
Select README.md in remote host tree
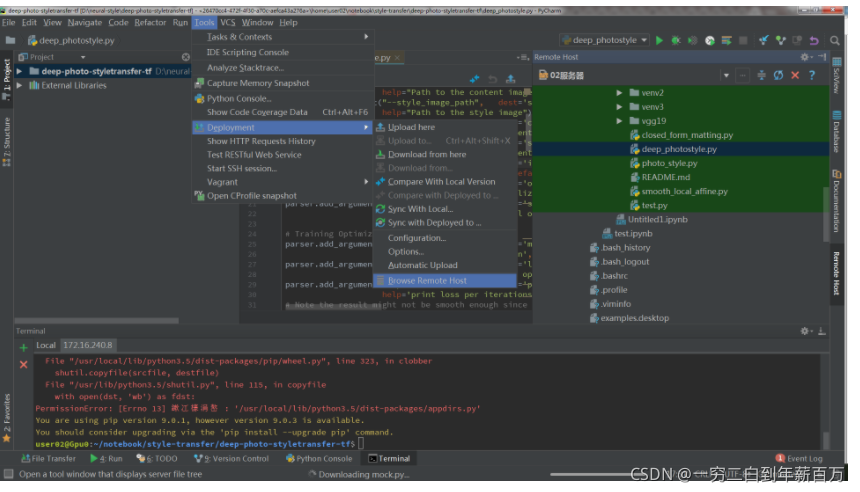(660, 177)
